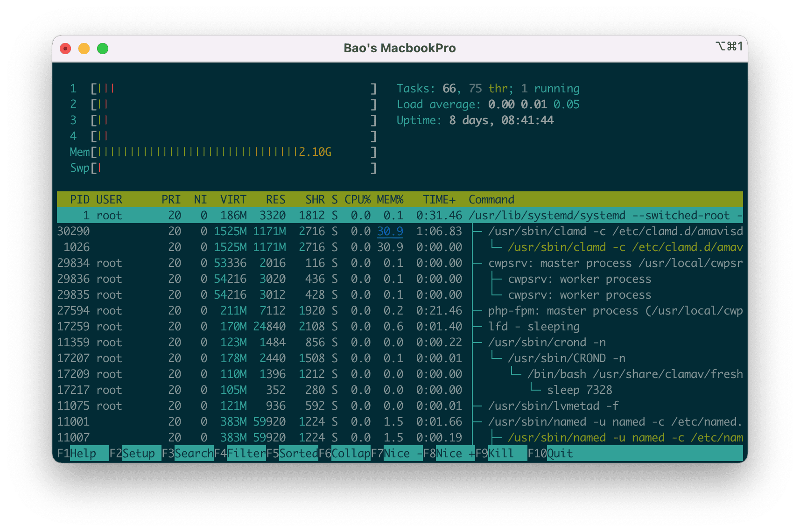Viewport: 800px width, 532px height.
Task: Select the lfd - sleeping process row
Action: [400, 326]
